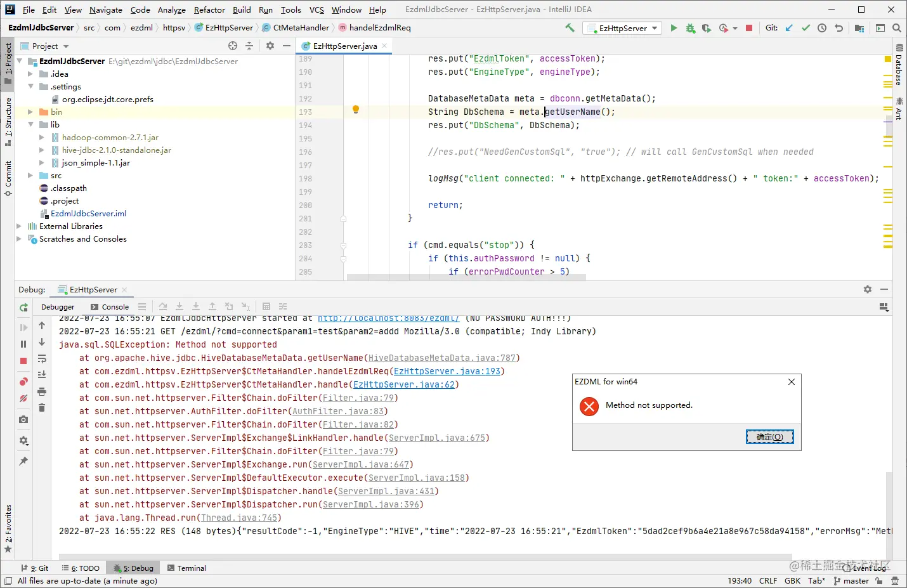Switch to the Console tab
Screen dimensions: 907x588
(x=110, y=307)
